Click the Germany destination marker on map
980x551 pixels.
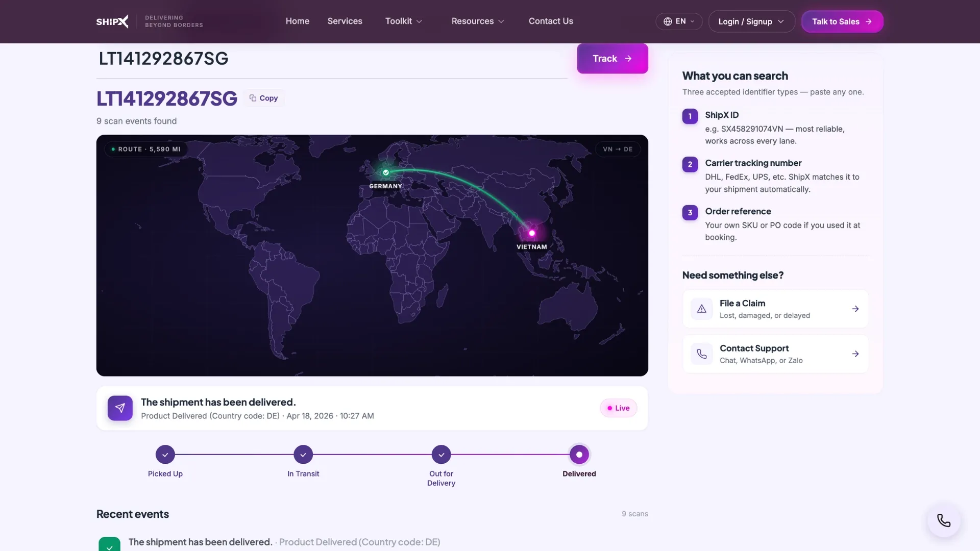coord(386,172)
